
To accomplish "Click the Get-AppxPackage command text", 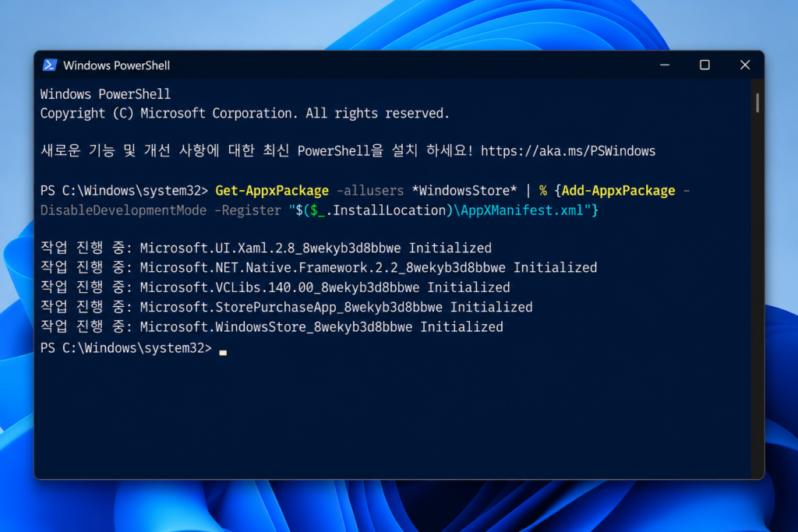I will (272, 191).
